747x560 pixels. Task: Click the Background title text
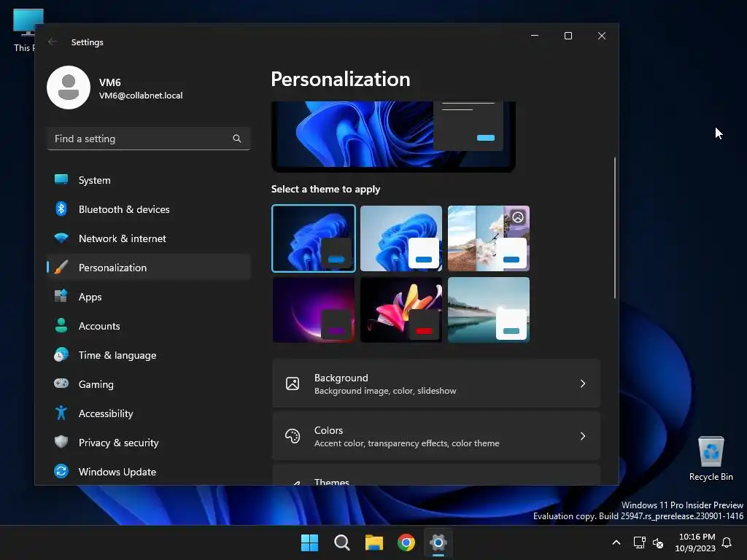tap(341, 378)
